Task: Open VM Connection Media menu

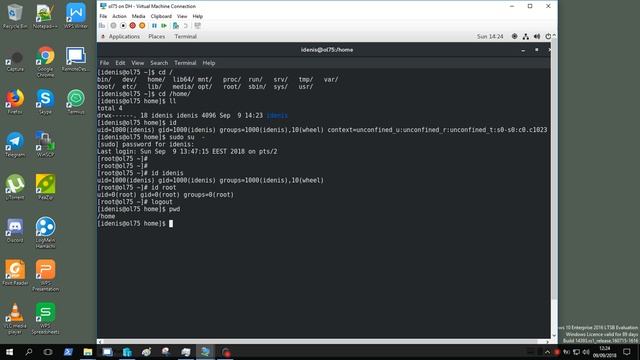Action: point(138,16)
